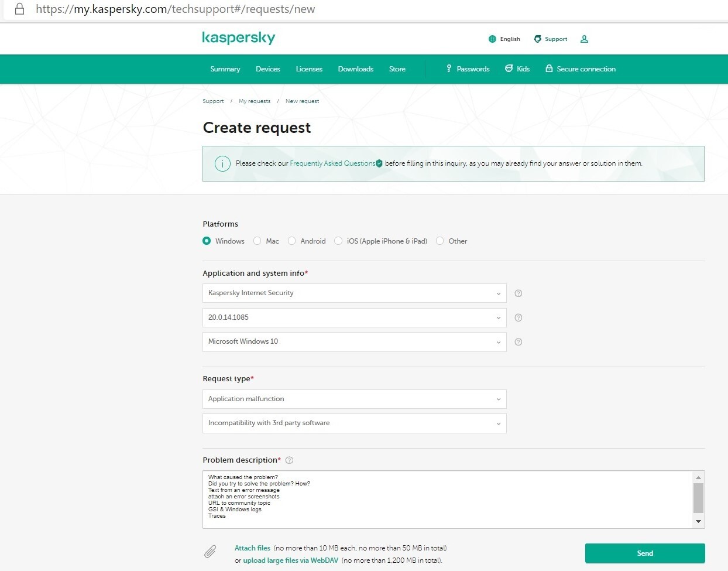Open the 20.0.14.1085 version dropdown
The height and width of the screenshot is (571, 728).
point(355,317)
